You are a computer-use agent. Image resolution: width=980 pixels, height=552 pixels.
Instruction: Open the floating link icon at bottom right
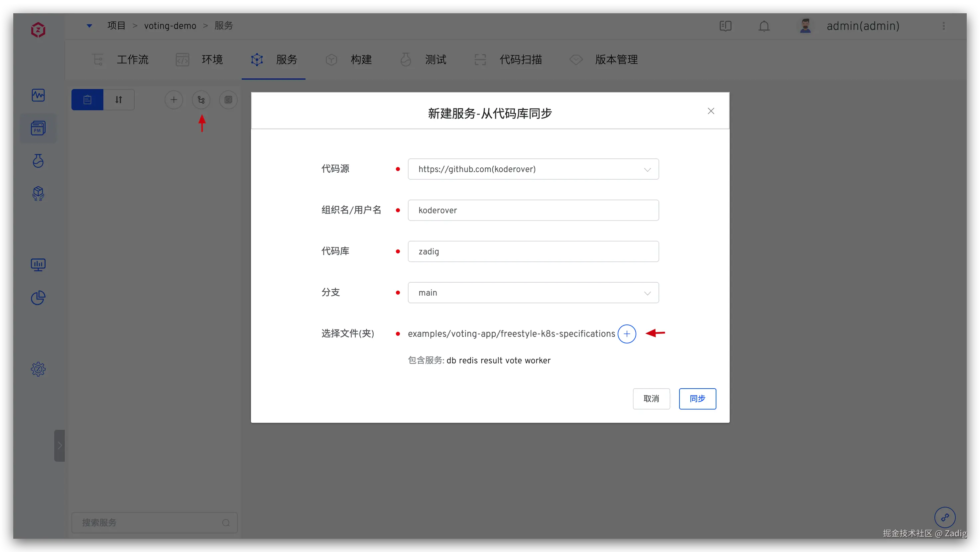pos(945,517)
